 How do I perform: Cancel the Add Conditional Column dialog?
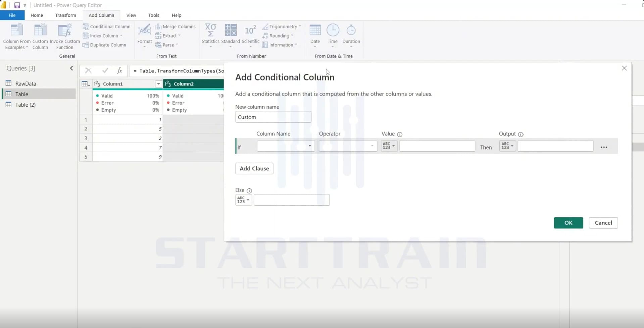pos(603,223)
